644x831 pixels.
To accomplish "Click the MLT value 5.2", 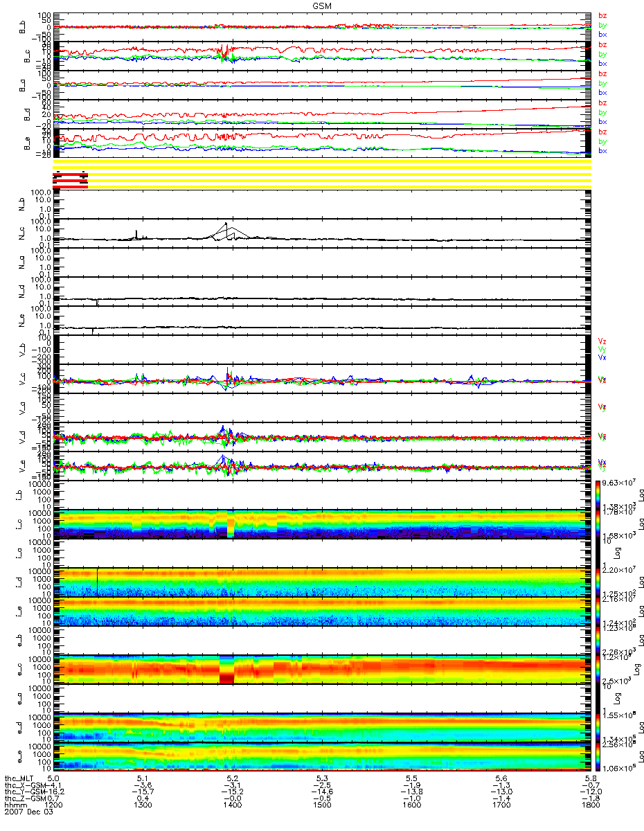I will (232, 778).
